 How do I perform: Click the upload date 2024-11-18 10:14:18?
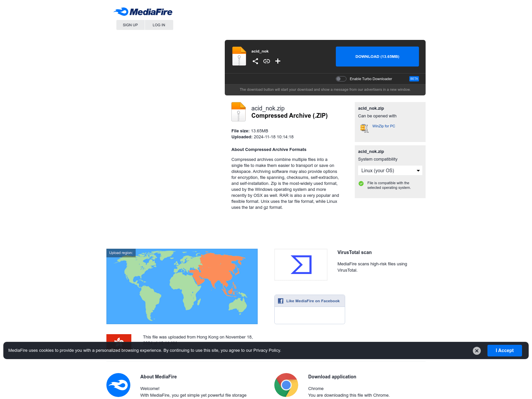point(274,137)
